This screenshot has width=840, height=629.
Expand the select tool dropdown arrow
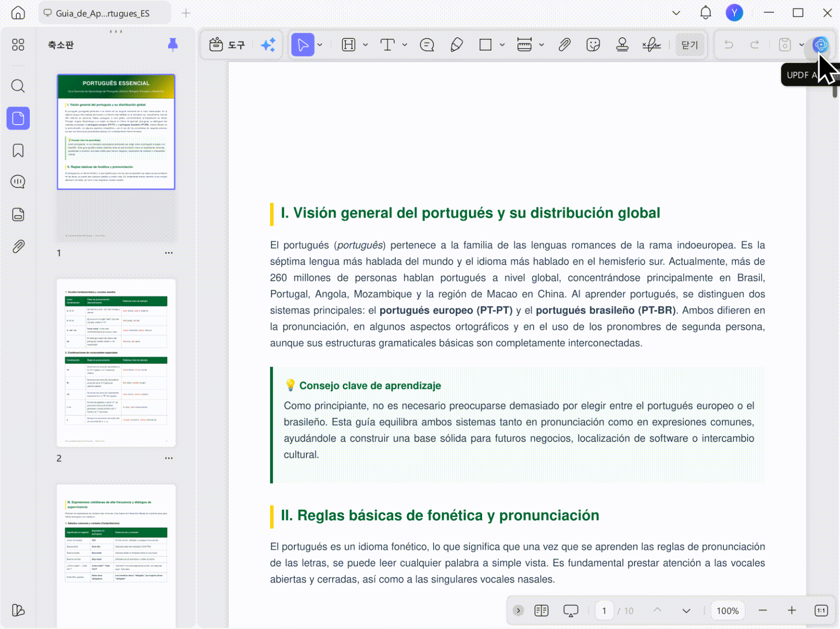click(320, 44)
